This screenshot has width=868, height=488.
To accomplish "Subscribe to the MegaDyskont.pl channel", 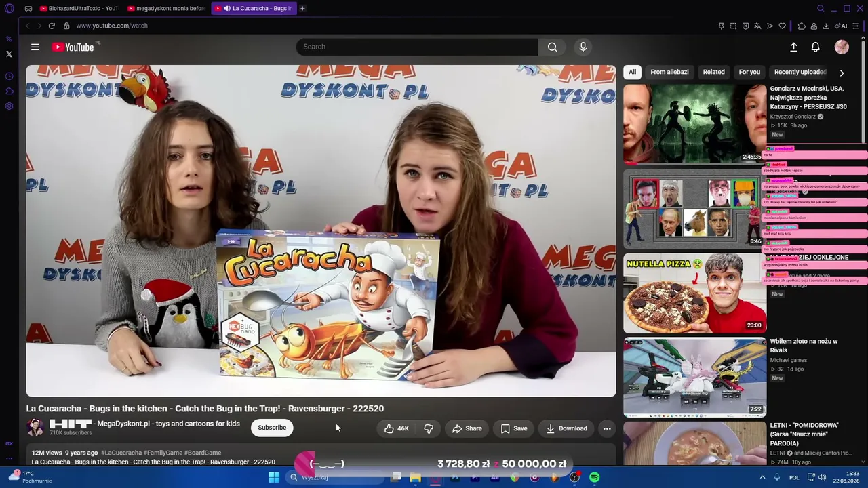I will (x=272, y=428).
